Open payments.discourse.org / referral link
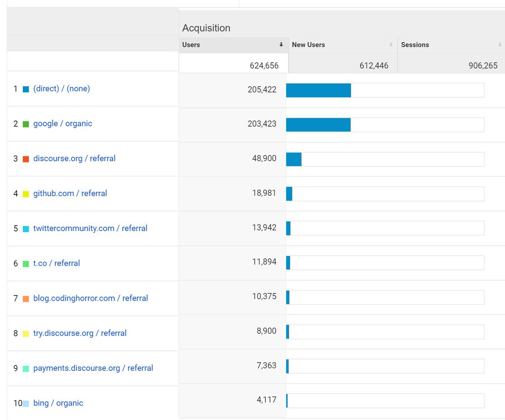505x420 pixels. [x=93, y=368]
